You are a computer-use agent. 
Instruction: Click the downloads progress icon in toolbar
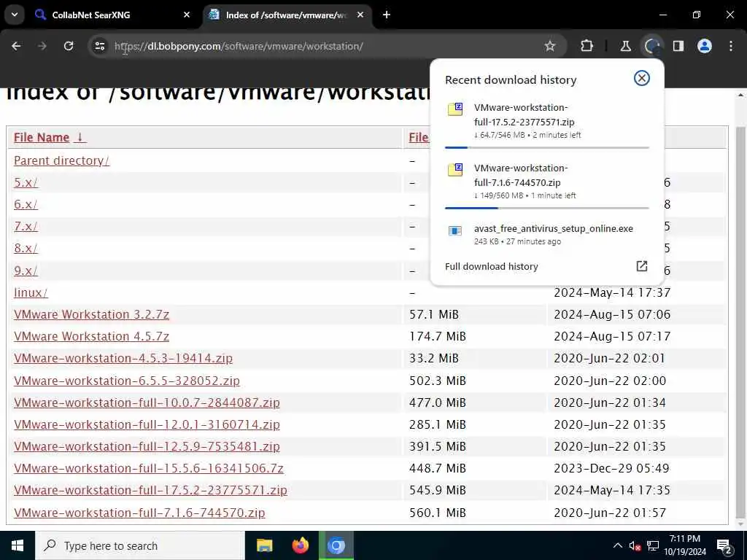652,46
